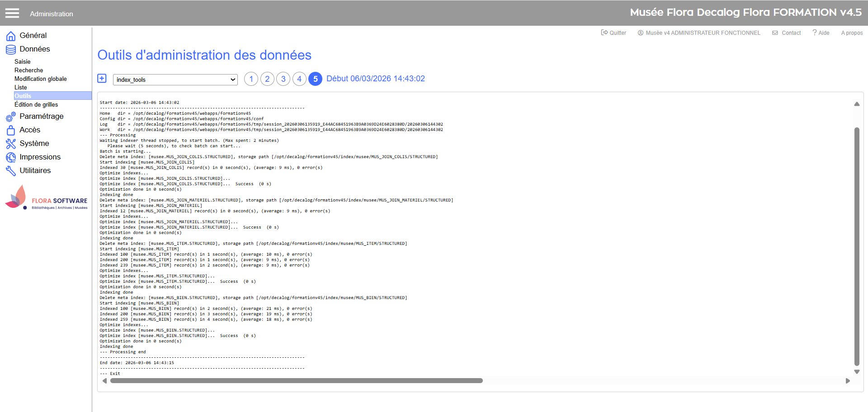The image size is (868, 412).
Task: Open the Accès menu
Action: pos(30,130)
